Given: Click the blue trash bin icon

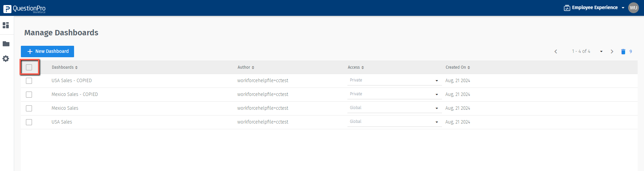Looking at the screenshot, I should point(623,52).
